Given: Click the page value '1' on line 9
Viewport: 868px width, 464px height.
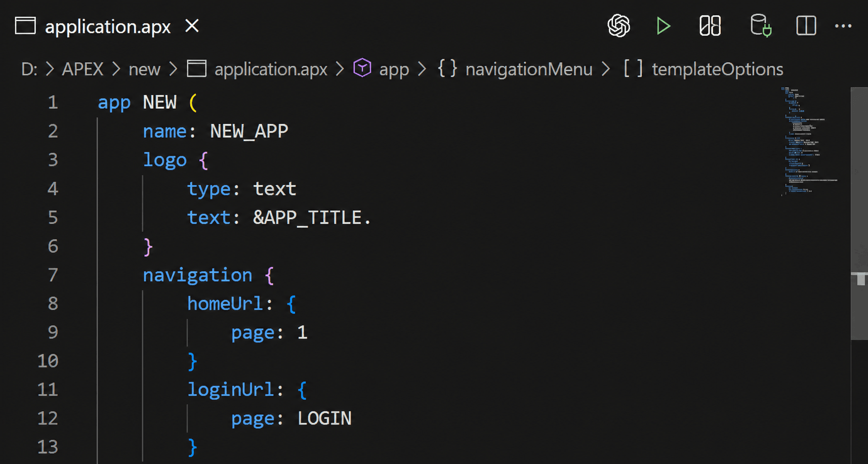Looking at the screenshot, I should [302, 332].
